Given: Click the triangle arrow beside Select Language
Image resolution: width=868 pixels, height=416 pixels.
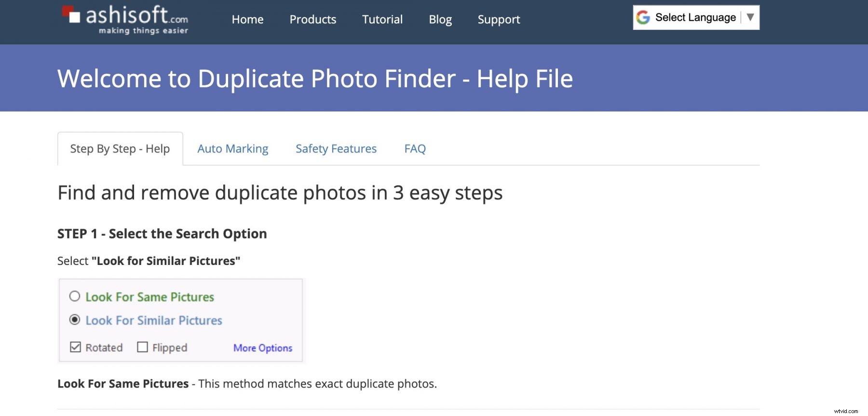Looking at the screenshot, I should tap(750, 17).
